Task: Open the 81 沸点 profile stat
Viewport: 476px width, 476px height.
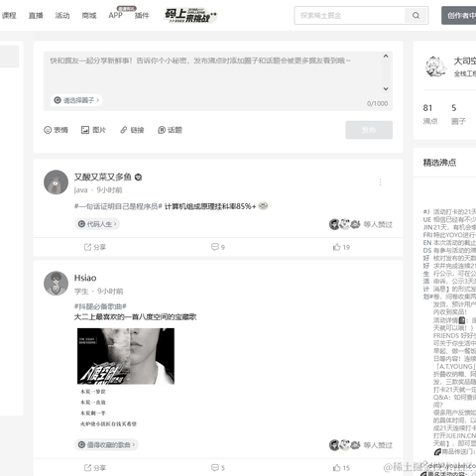Action: (430, 114)
